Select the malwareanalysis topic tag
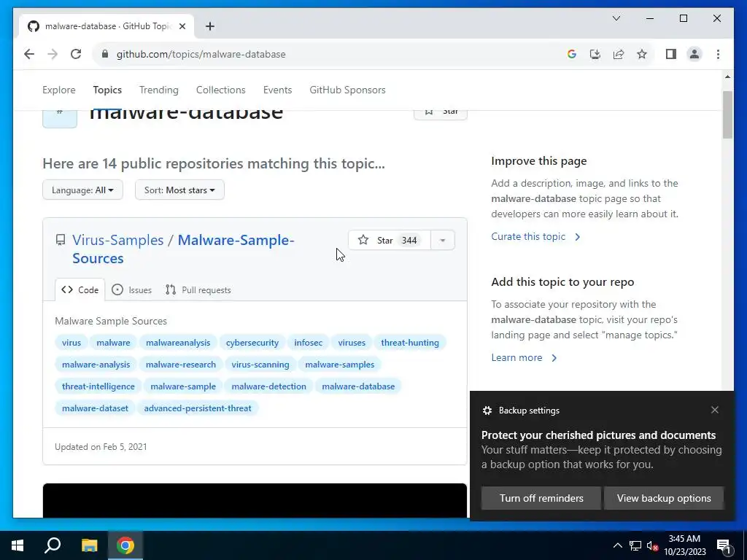The height and width of the screenshot is (560, 747). coord(178,343)
